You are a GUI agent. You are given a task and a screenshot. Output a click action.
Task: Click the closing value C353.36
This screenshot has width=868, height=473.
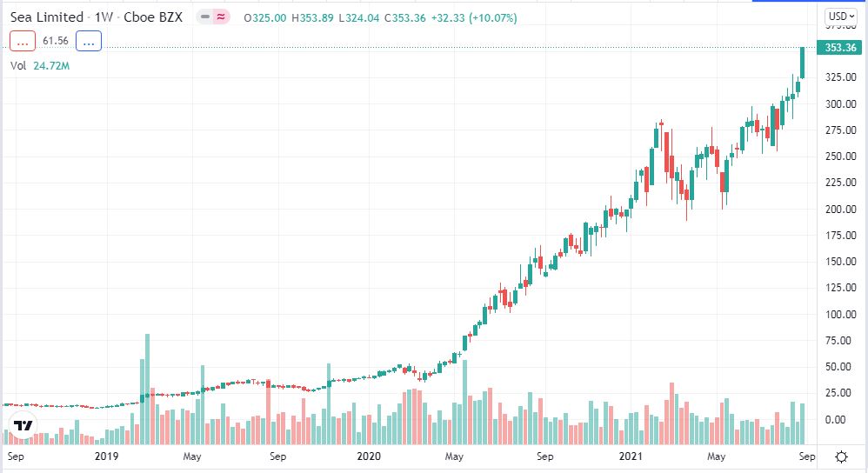(405, 17)
